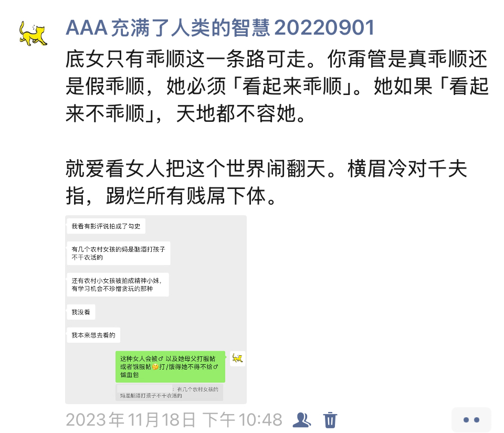The height and width of the screenshot is (433, 504).
Task: Tap the trash icon to delete post
Action: pyautogui.click(x=330, y=420)
